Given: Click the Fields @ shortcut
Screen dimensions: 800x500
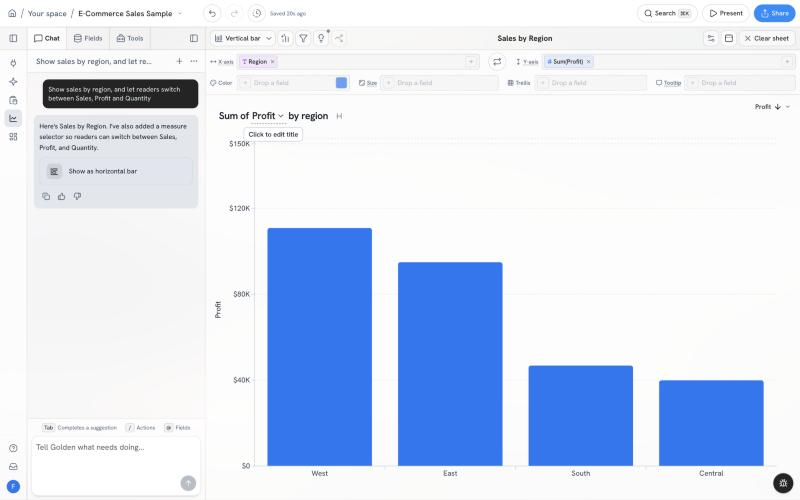Looking at the screenshot, I should [178, 428].
